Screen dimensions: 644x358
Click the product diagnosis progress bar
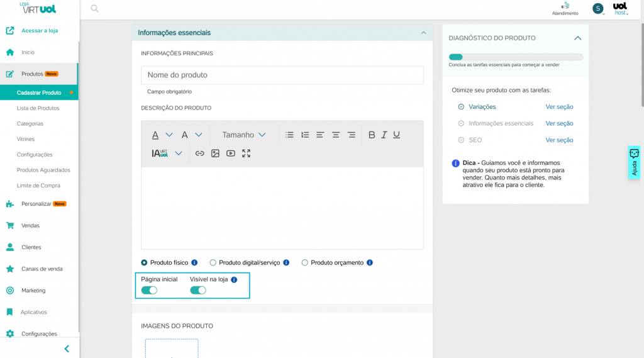[x=516, y=57]
